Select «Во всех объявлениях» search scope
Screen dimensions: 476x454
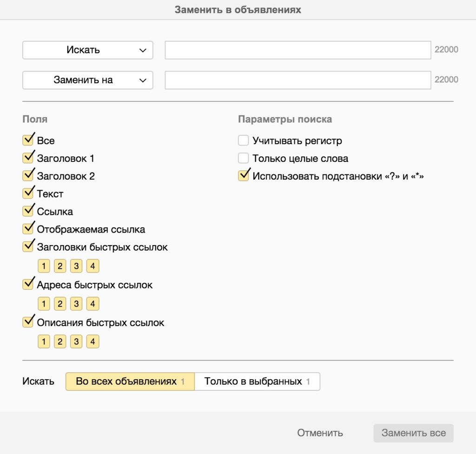tap(130, 382)
